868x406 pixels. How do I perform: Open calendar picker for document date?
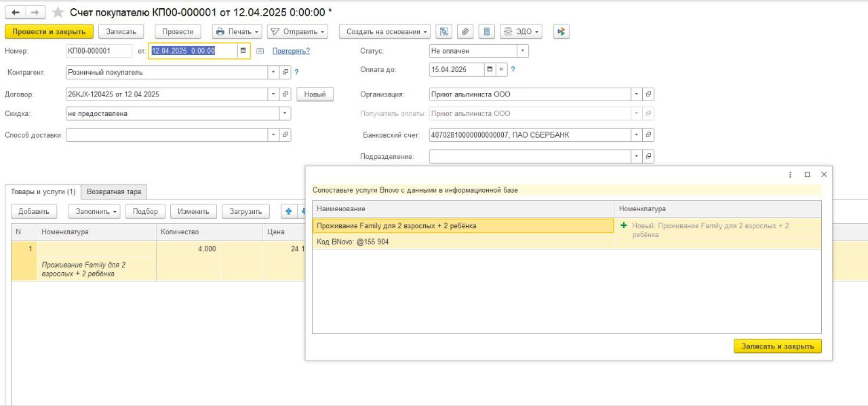pyautogui.click(x=243, y=51)
